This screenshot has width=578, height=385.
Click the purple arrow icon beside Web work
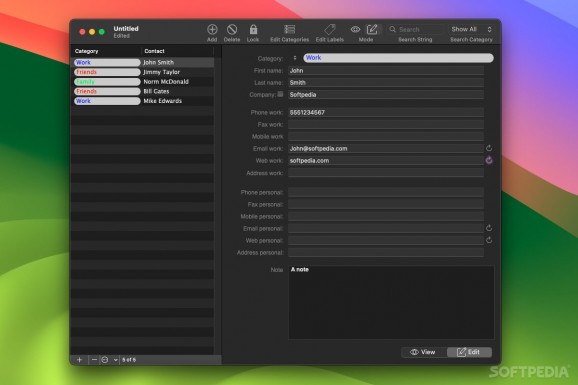tap(489, 160)
